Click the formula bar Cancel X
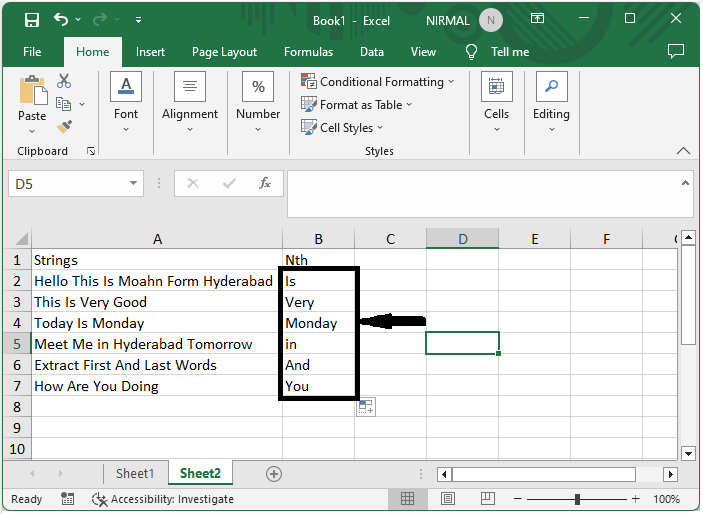The width and height of the screenshot is (703, 514). [193, 183]
